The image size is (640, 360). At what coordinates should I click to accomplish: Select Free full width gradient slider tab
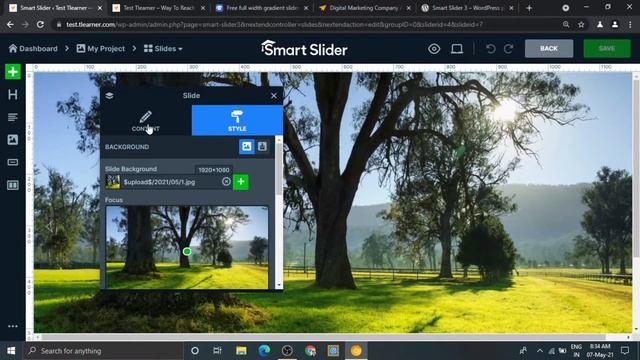[262, 8]
